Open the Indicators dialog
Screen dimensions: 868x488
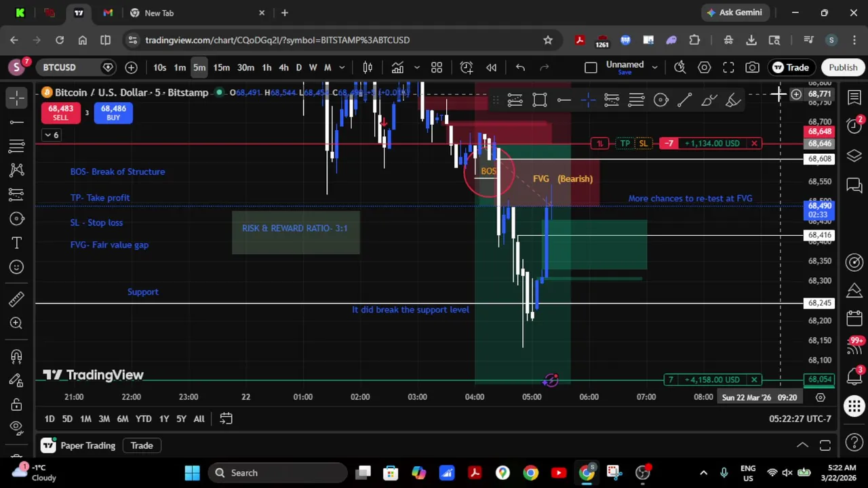(x=397, y=67)
